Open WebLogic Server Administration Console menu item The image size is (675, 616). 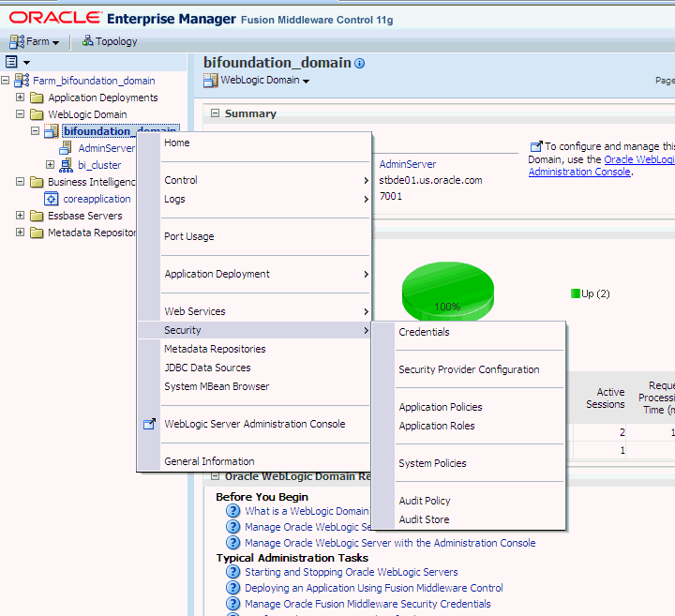(254, 424)
